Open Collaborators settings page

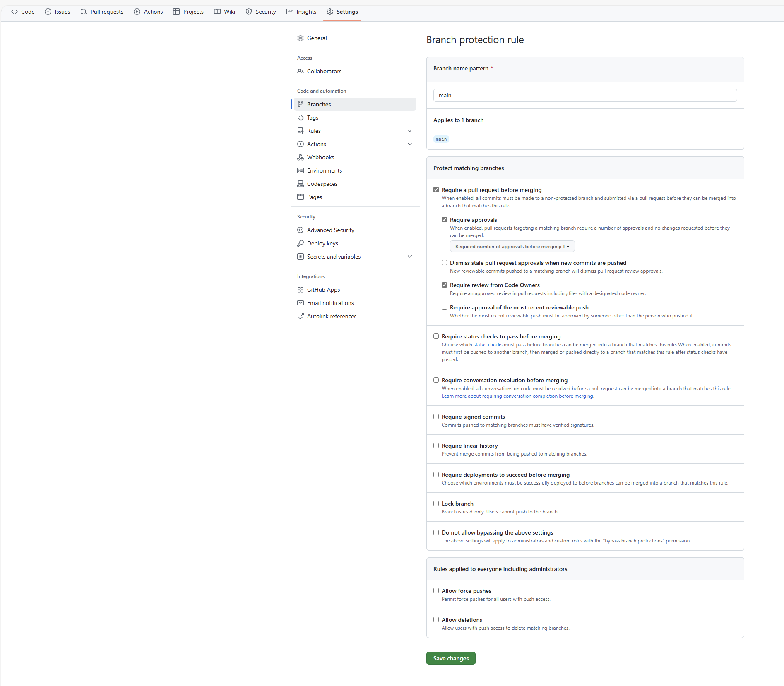point(355,71)
